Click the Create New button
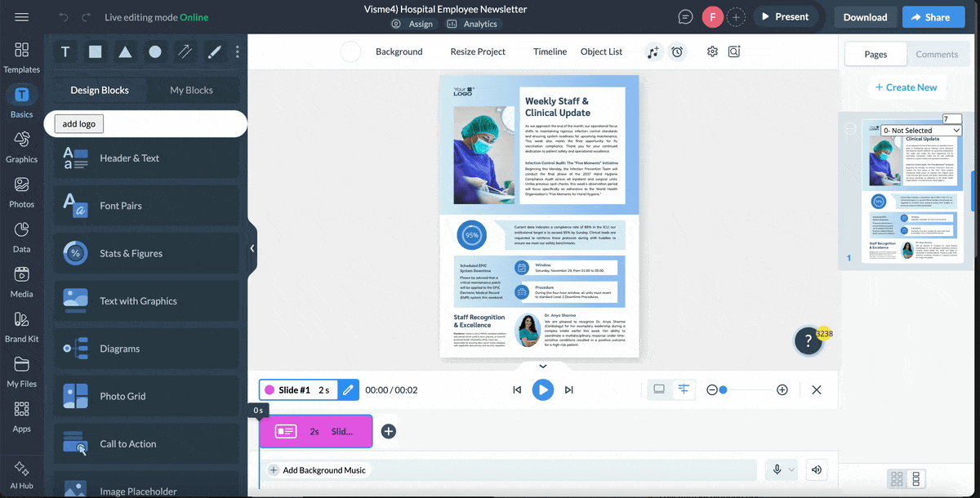 tap(907, 87)
